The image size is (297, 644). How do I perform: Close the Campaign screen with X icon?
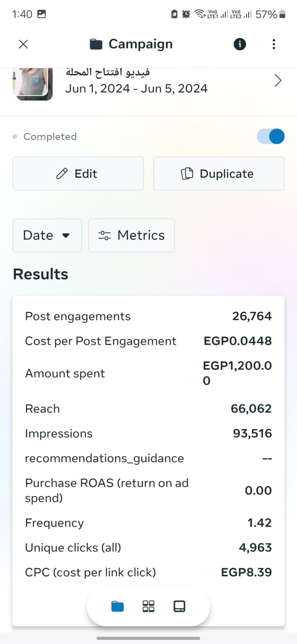click(23, 44)
